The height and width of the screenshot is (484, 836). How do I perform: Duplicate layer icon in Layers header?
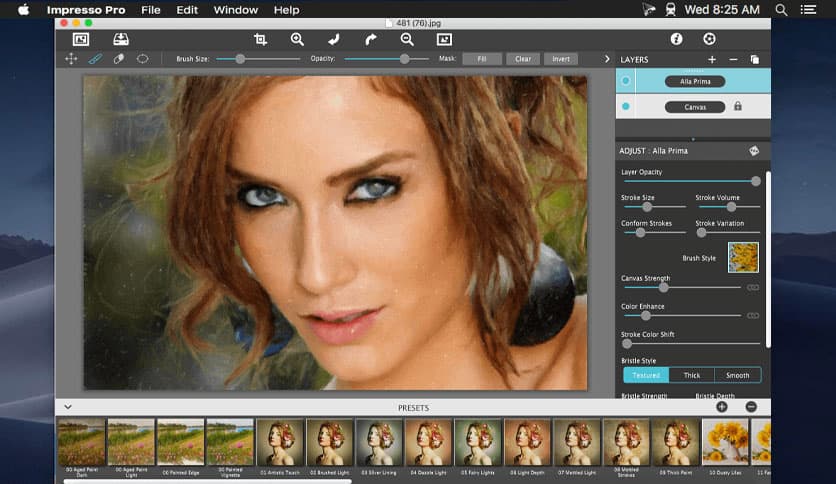(754, 60)
